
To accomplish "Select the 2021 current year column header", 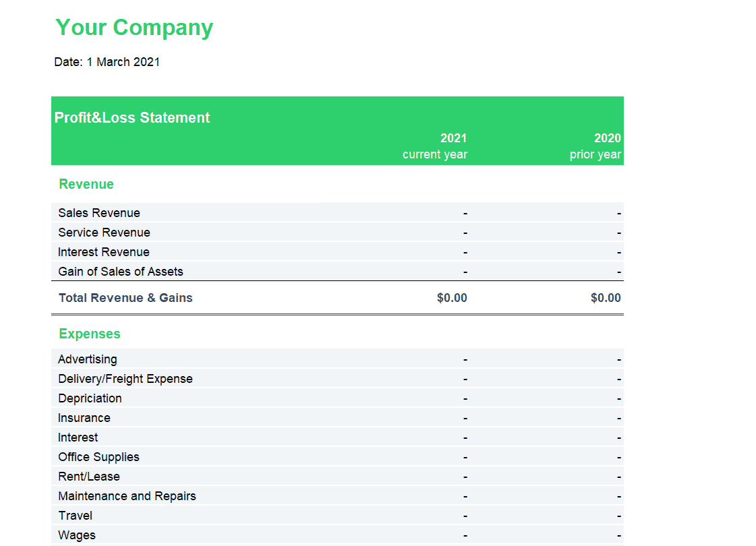I will (435, 146).
